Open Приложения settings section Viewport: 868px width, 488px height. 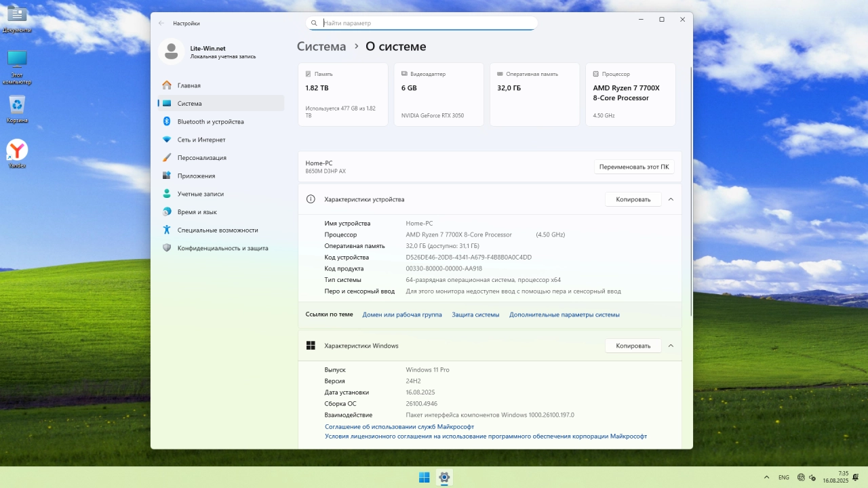click(221, 176)
